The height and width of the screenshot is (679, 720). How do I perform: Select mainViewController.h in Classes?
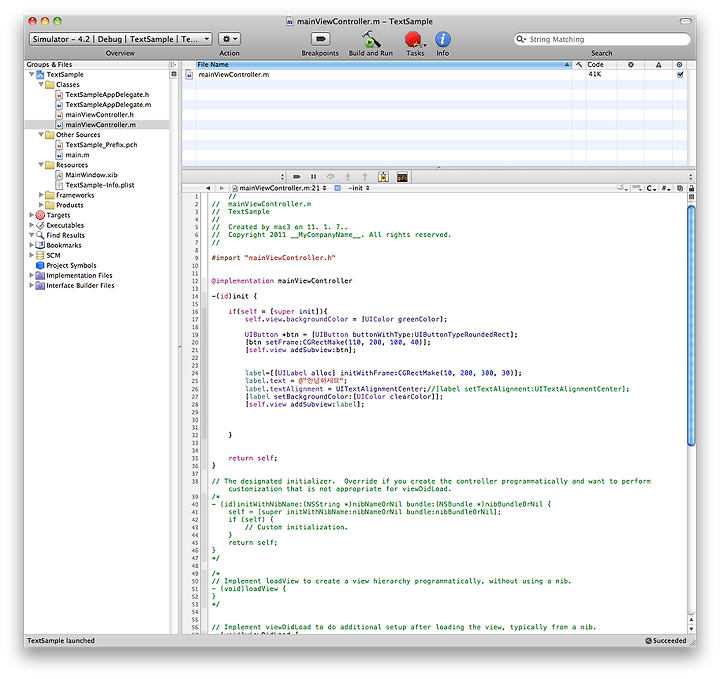(99, 115)
